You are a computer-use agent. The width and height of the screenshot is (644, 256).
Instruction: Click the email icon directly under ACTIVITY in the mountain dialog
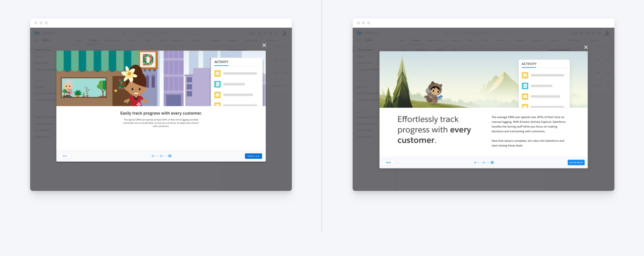tap(525, 75)
